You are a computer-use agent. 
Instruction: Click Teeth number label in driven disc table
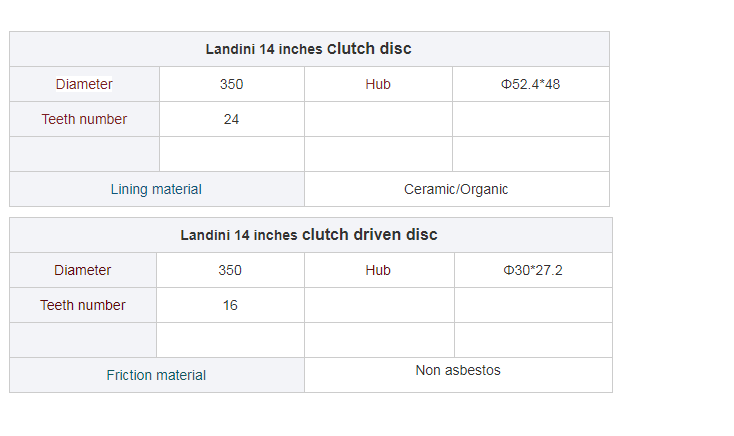click(83, 305)
